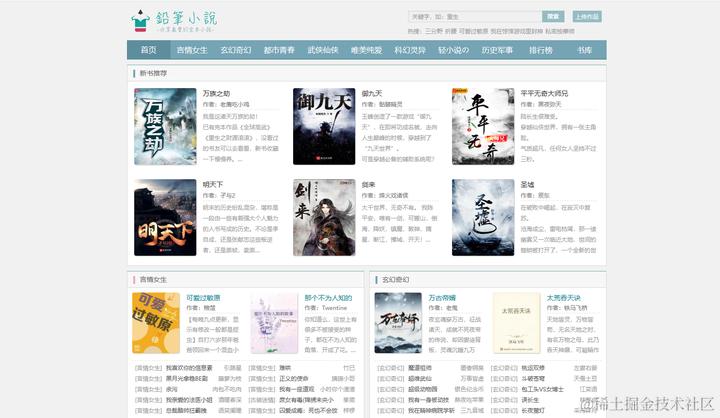Open the 明天下 book cover
Image resolution: width=720 pixels, height=418 pixels.
(165, 217)
